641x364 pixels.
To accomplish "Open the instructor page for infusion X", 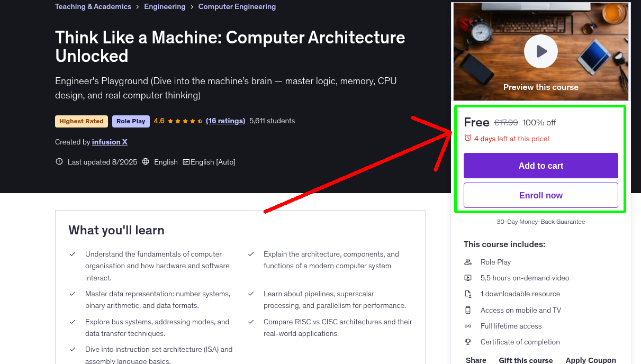I will tap(110, 142).
